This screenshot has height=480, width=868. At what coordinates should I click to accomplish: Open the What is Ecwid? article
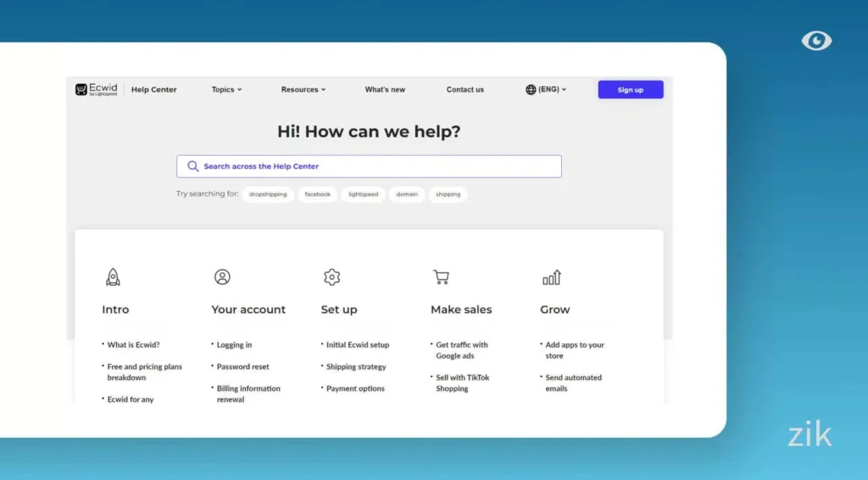pyautogui.click(x=133, y=345)
